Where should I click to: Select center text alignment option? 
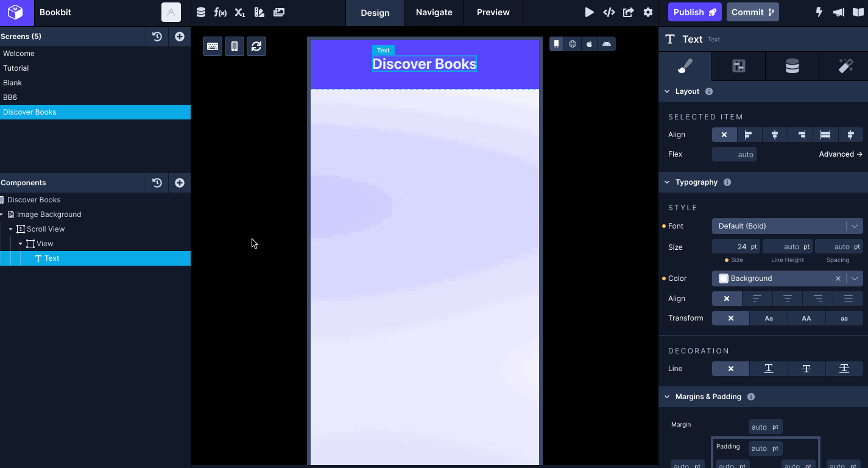coord(788,299)
